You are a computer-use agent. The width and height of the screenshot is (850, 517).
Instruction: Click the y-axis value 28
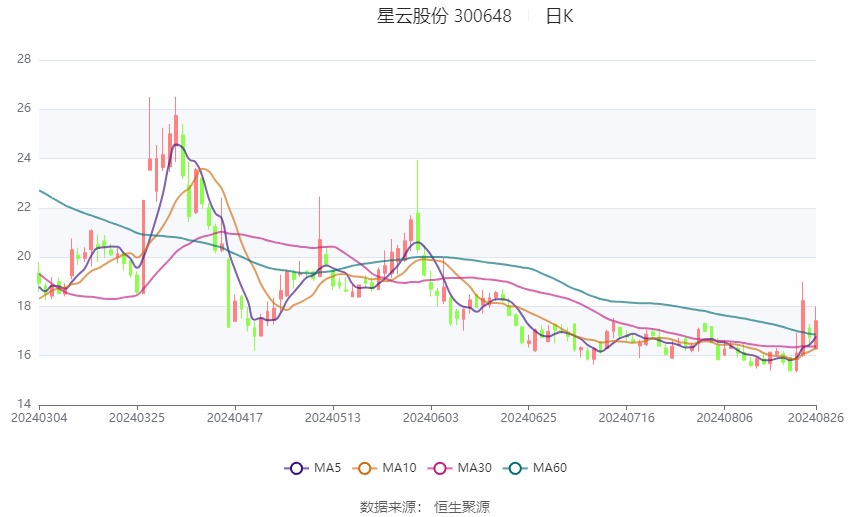pos(24,59)
